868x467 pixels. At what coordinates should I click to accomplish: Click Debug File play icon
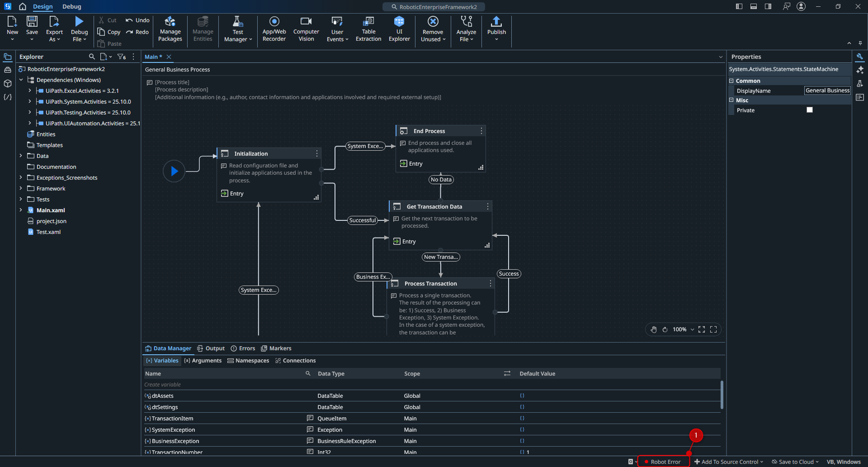point(79,21)
